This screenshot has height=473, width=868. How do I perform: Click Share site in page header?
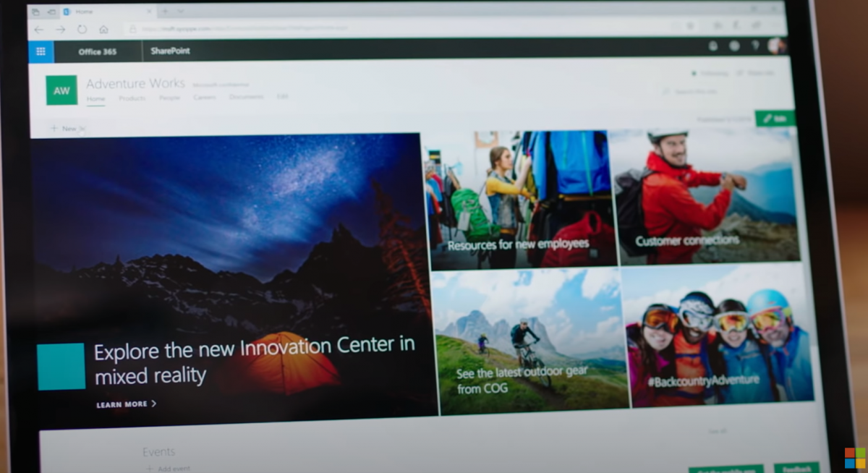pyautogui.click(x=755, y=72)
